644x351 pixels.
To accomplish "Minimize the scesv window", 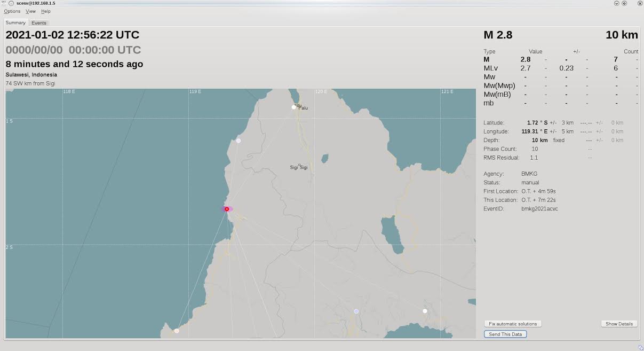I will click(x=616, y=3).
